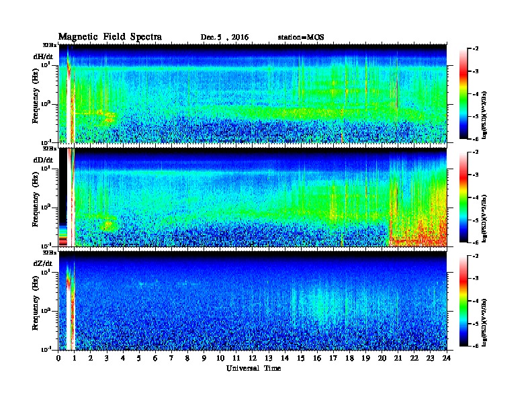Screen dimensions: 532x411
Task: Click the "-6" value on dH/dt color bar
Action: (x=476, y=139)
